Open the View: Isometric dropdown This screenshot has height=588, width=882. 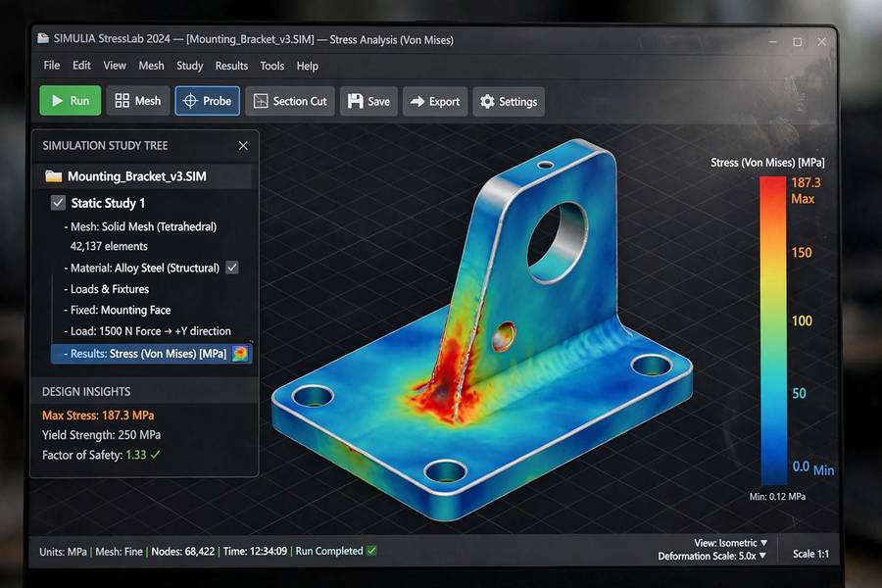pos(730,542)
